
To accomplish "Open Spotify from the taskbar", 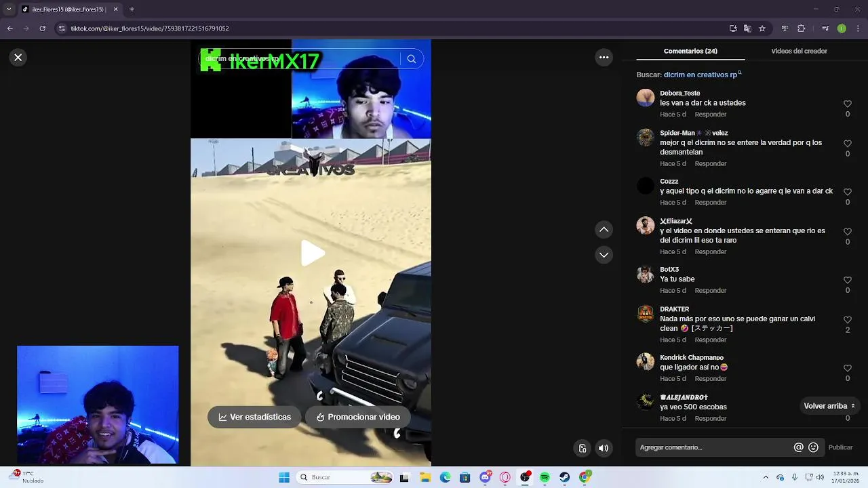I will [x=545, y=478].
